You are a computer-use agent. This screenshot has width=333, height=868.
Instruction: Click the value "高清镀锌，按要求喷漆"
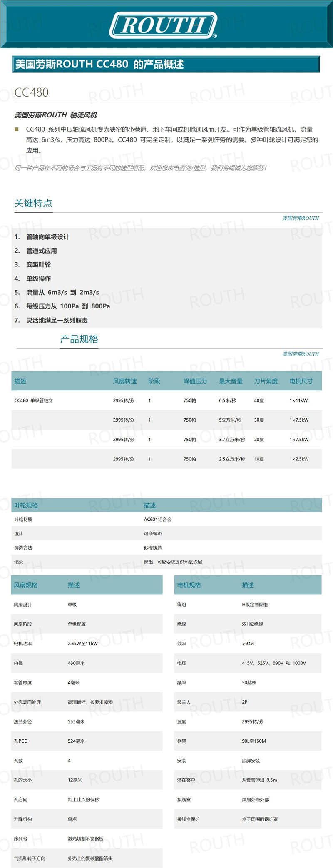pos(90,702)
